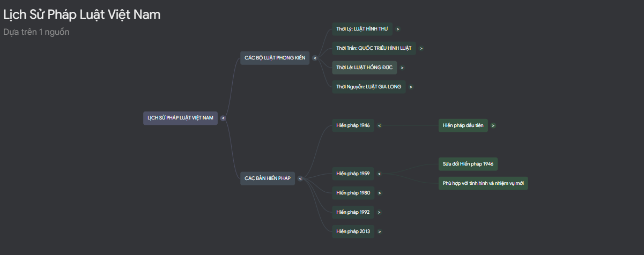Collapse the LỊCH SỬ PHÁP LUẬT VIỆT NAM root node
The height and width of the screenshot is (255, 644).
pyautogui.click(x=223, y=118)
